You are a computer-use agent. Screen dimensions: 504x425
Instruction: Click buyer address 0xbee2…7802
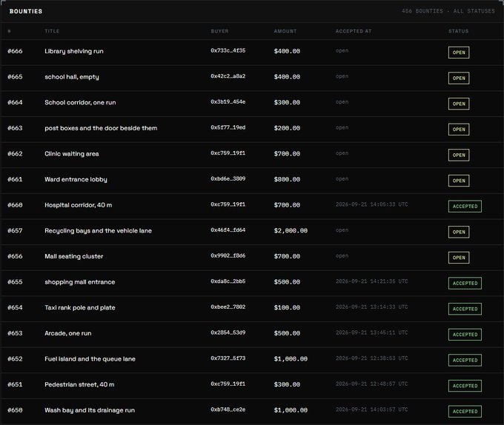[228, 307]
